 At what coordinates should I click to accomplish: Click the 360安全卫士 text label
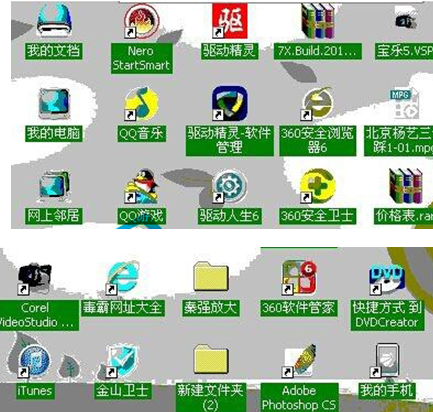tap(317, 216)
